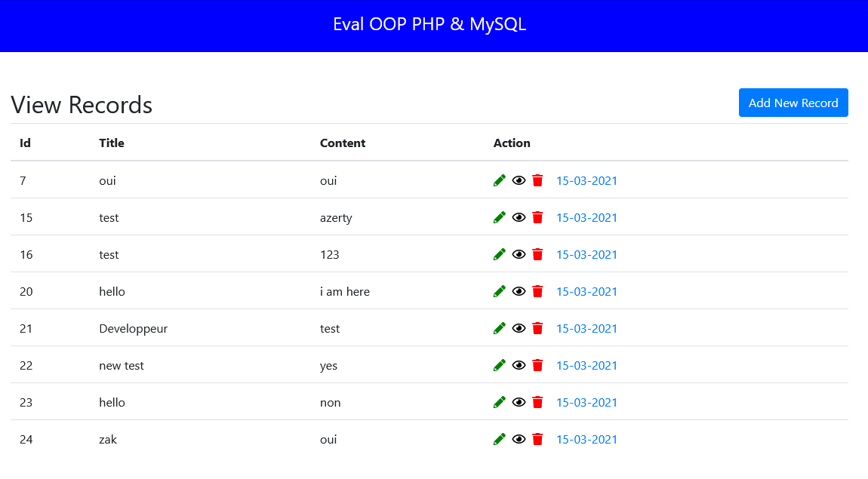Remove the zak record with trash icon
The height and width of the screenshot is (479, 868).
(537, 439)
